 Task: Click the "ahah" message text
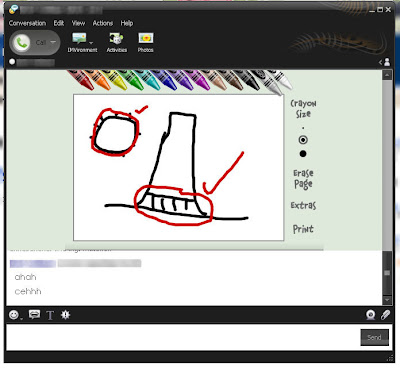point(25,277)
